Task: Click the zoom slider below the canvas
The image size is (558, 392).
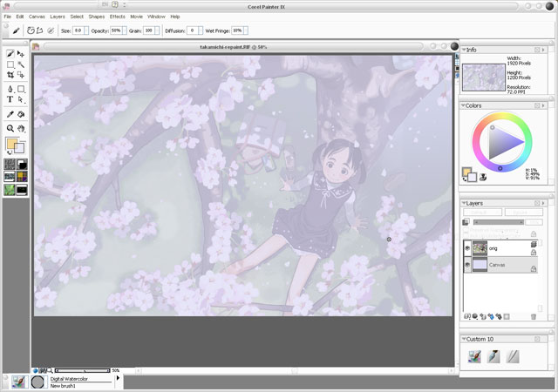Action: point(82,370)
